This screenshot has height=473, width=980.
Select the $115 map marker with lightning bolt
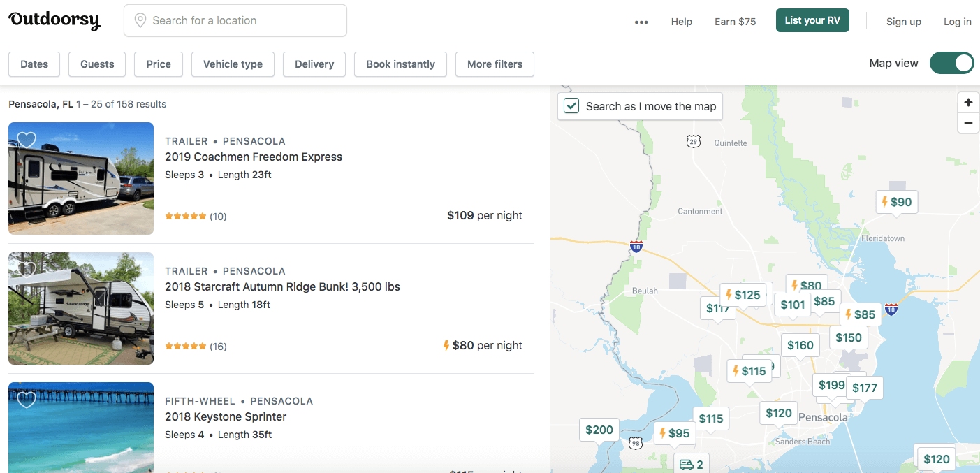coord(748,371)
